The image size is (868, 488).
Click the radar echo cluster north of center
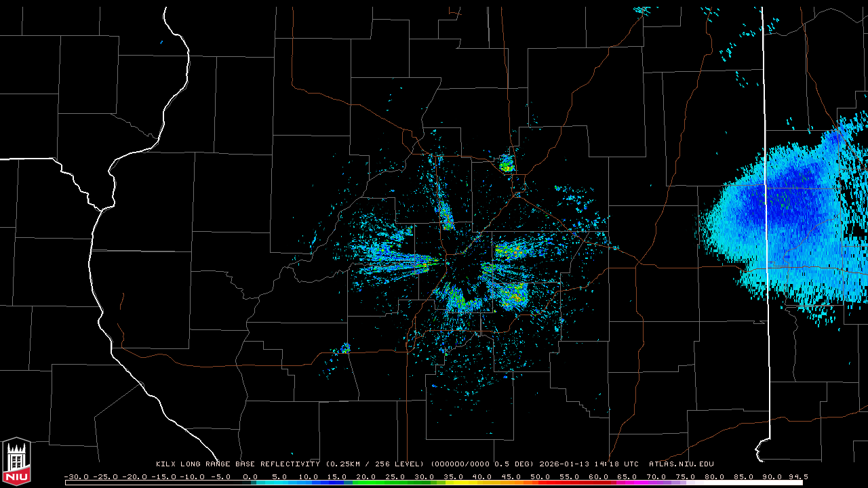click(506, 163)
